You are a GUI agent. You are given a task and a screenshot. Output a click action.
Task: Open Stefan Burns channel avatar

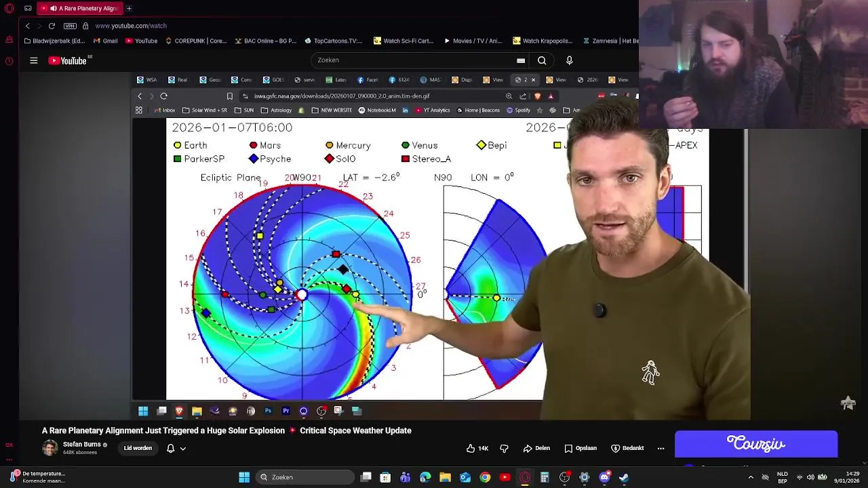coord(50,448)
